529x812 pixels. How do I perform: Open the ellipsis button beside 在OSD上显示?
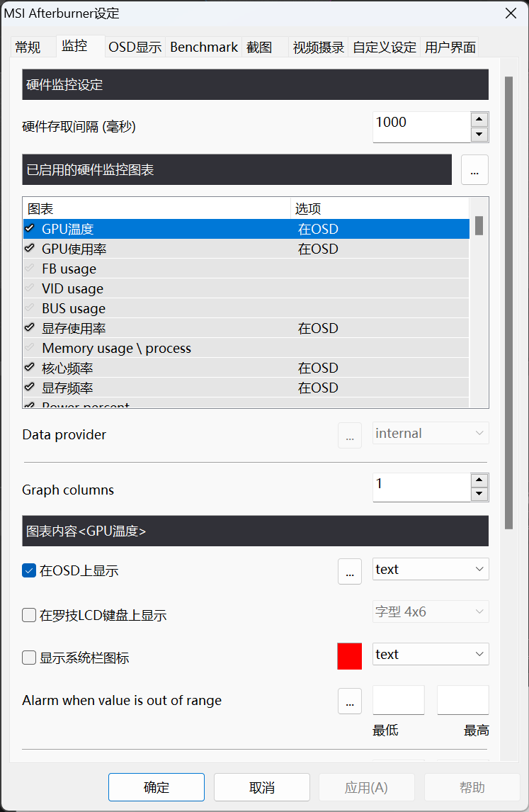coord(350,571)
